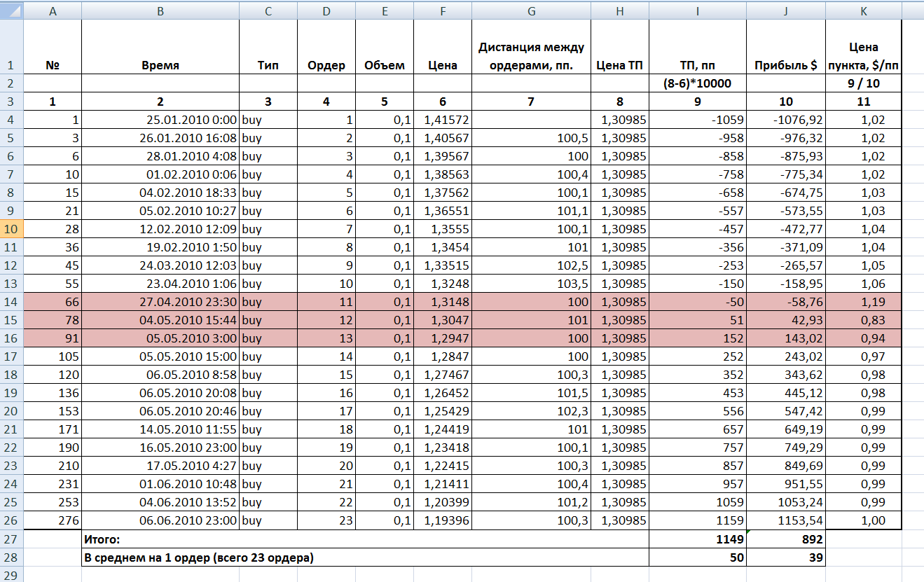924x582 pixels.
Task: Select cell with time 06.06.2010 23:00
Action: pyautogui.click(x=160, y=520)
